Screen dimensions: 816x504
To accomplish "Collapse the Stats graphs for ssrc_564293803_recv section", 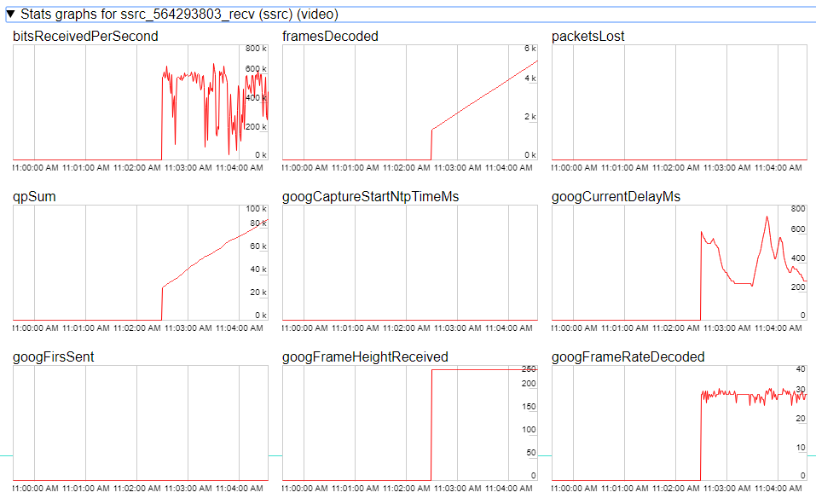I will 11,14.
